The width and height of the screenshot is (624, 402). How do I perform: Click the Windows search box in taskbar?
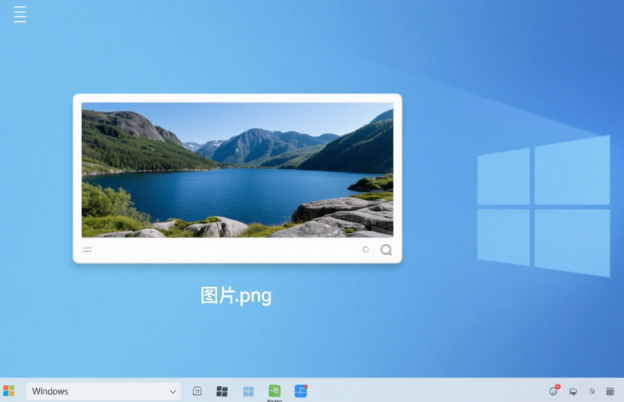click(103, 391)
